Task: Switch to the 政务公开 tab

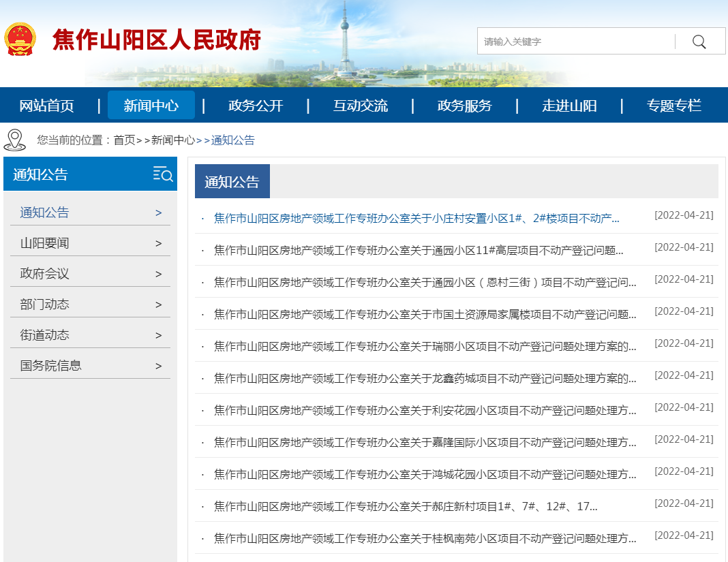Action: 254,105
